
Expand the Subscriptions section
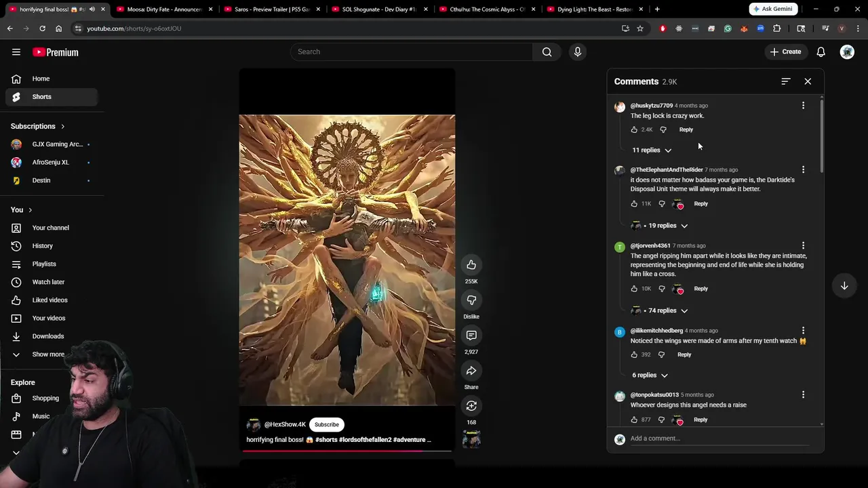tap(38, 126)
